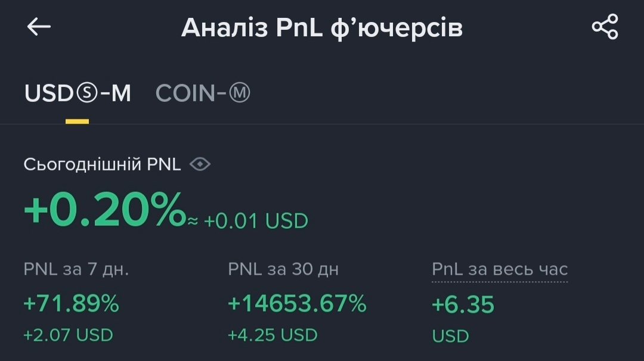Tap the 'PNL за 7 дн.' label
644x361 pixels.
coord(76,269)
